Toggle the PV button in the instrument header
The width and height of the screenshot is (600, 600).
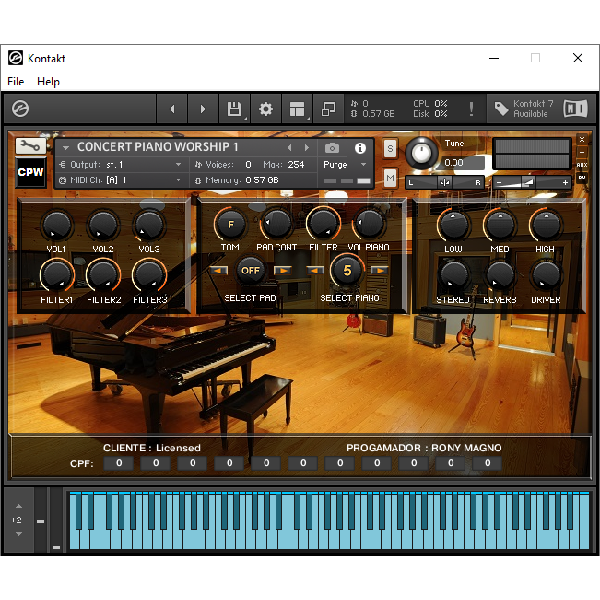coord(582,178)
